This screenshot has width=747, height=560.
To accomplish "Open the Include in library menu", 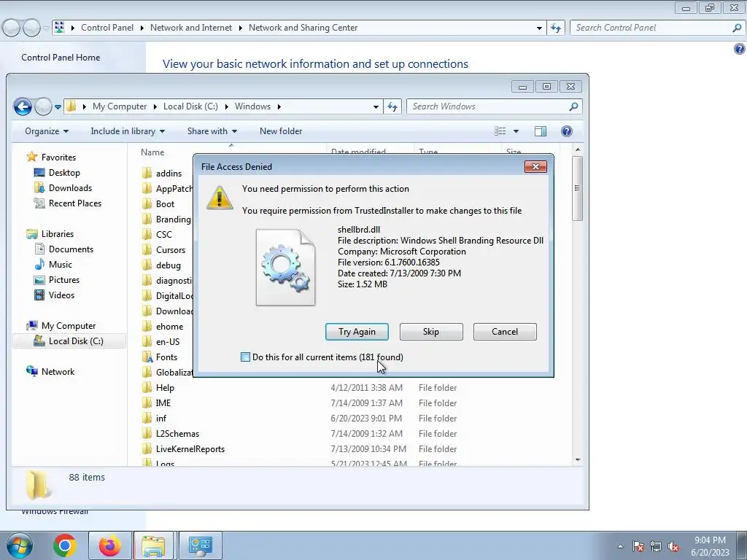I will point(128,131).
